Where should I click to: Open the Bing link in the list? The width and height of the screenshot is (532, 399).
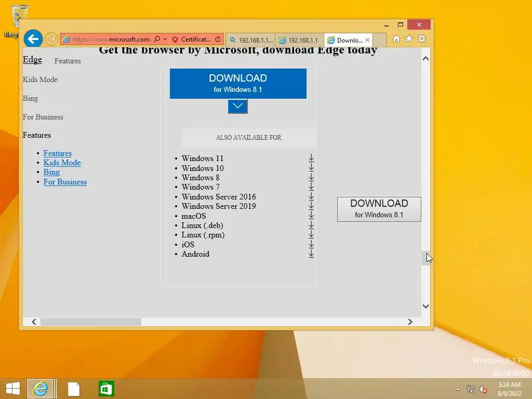(x=51, y=172)
